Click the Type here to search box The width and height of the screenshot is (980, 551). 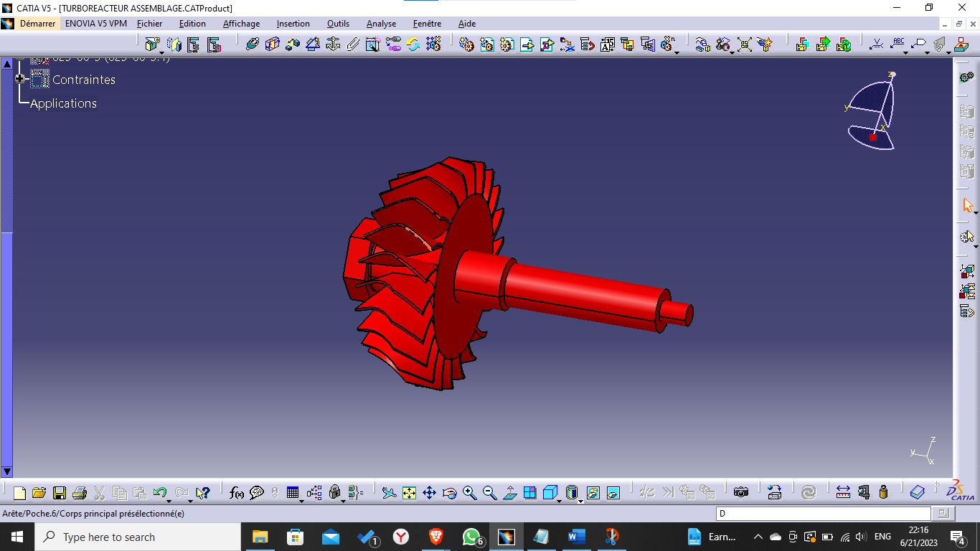pos(137,537)
